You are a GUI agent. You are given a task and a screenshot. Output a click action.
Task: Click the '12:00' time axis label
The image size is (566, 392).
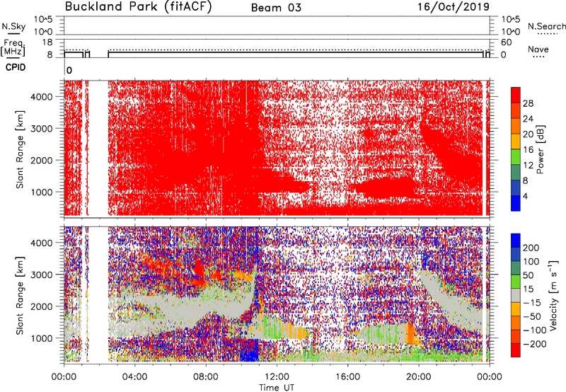pyautogui.click(x=277, y=377)
